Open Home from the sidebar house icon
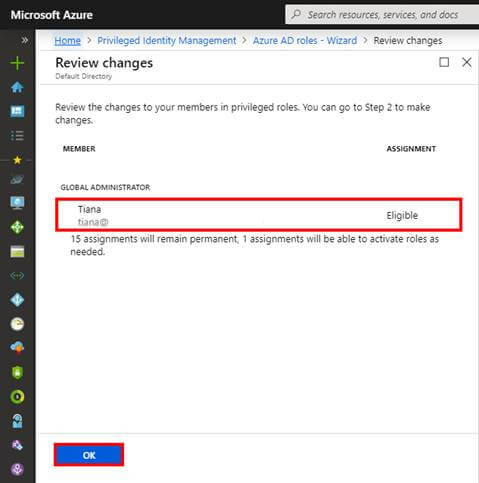 tap(17, 87)
